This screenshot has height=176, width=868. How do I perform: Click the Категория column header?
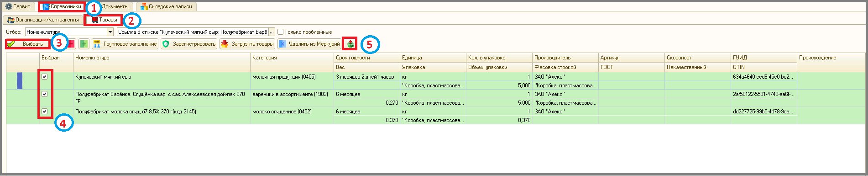(292, 58)
